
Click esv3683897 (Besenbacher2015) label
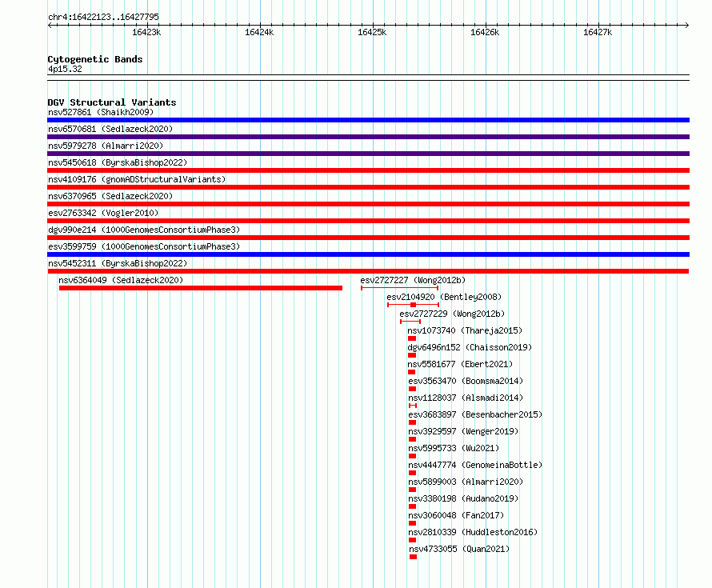point(475,414)
